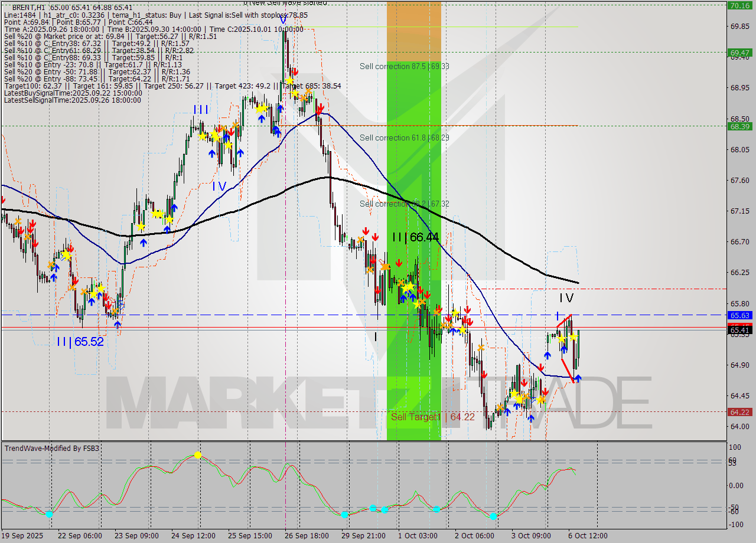Click the '23 Sep 09:00' time label
756x543 pixels.
click(138, 536)
